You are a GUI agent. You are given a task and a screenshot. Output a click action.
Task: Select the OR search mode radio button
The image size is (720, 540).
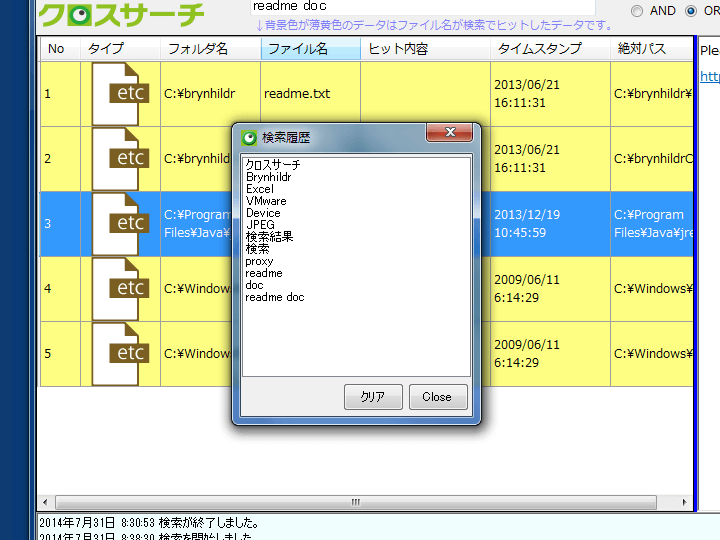[691, 11]
